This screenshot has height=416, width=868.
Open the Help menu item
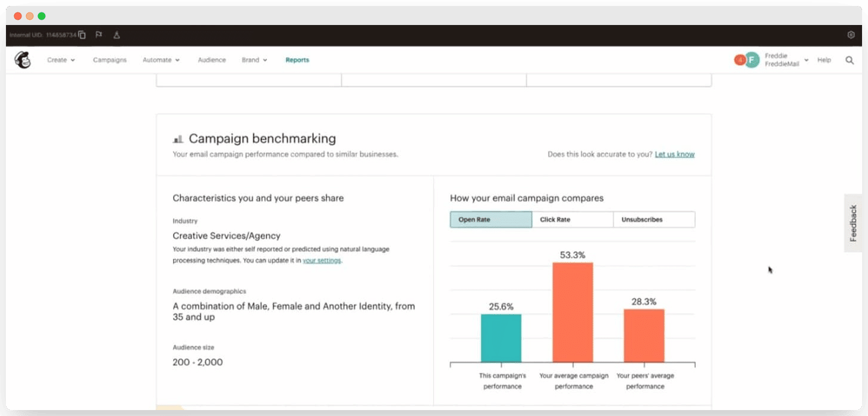824,60
